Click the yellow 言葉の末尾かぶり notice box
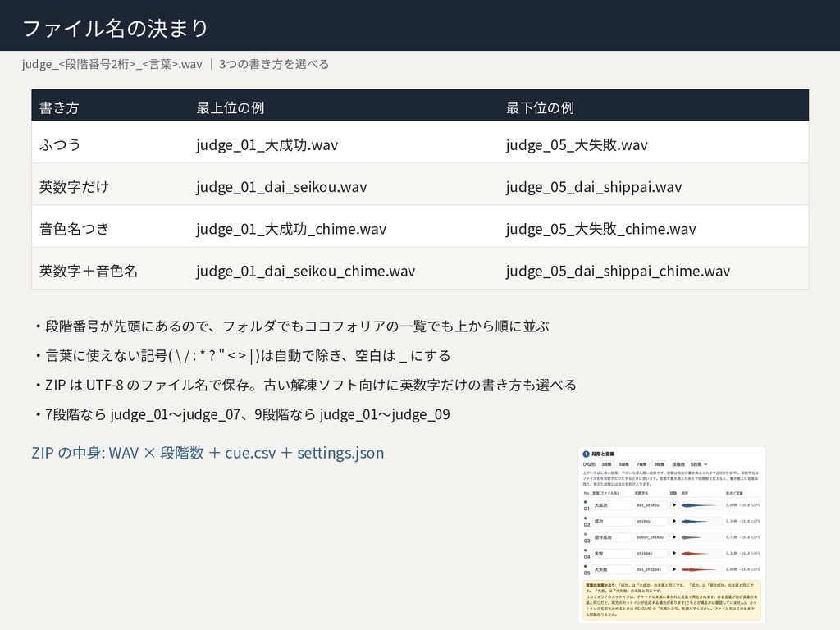The image size is (840, 630). pos(672,600)
